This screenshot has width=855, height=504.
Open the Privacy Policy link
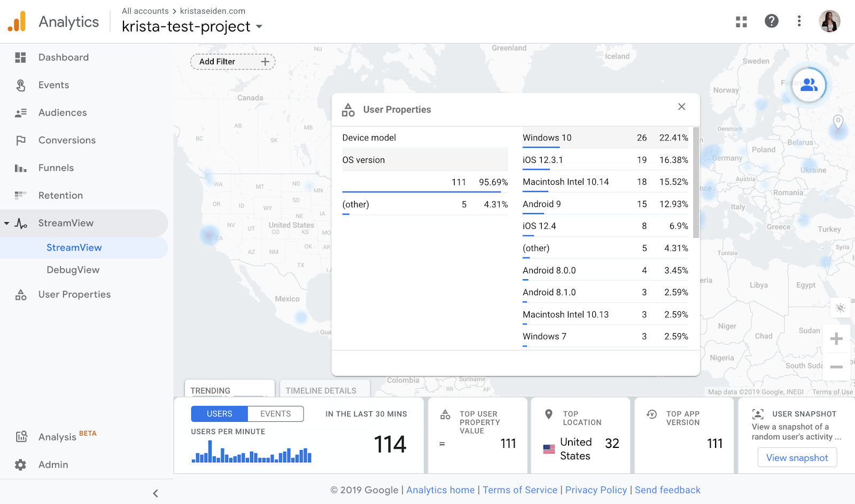coord(596,490)
